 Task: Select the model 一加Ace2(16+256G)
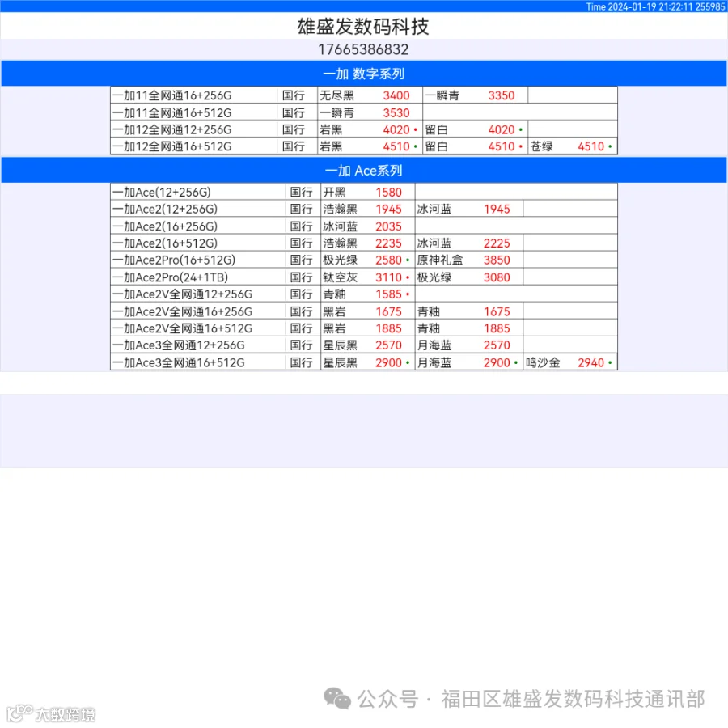(x=165, y=226)
